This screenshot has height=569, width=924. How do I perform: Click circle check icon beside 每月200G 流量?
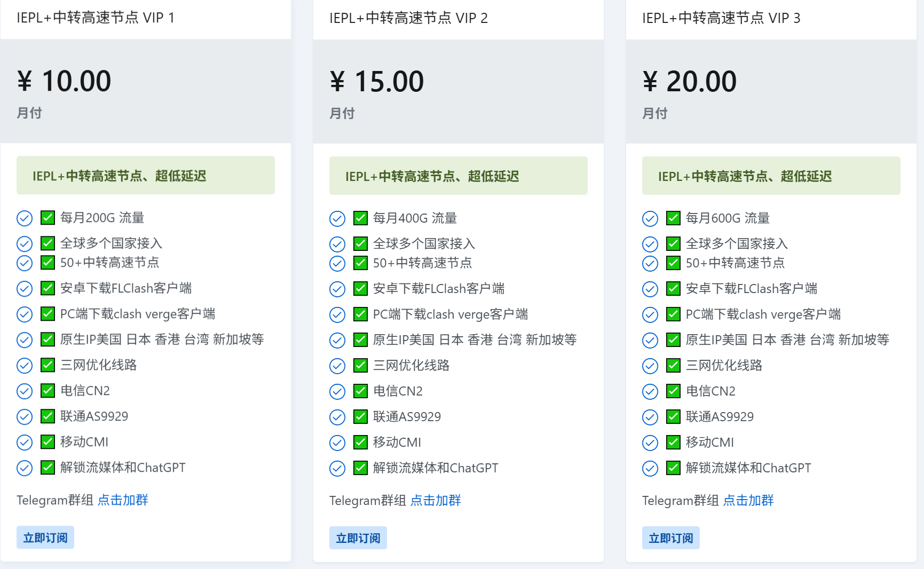pos(25,218)
